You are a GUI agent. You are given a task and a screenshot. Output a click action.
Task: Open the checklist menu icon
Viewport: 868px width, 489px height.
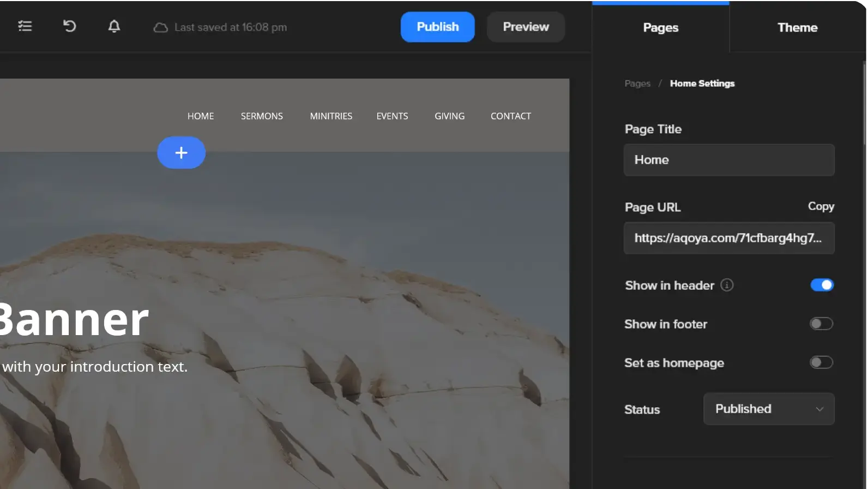click(x=25, y=26)
